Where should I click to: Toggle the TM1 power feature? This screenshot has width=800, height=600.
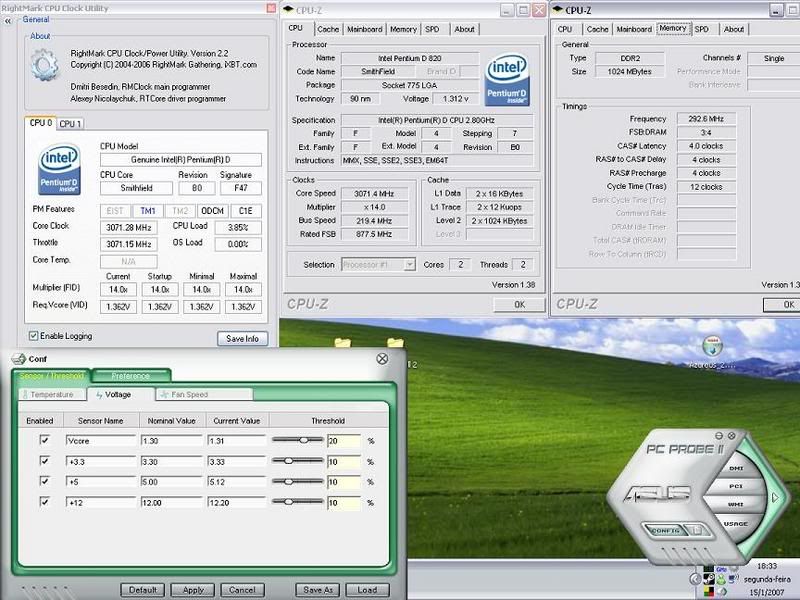(148, 211)
